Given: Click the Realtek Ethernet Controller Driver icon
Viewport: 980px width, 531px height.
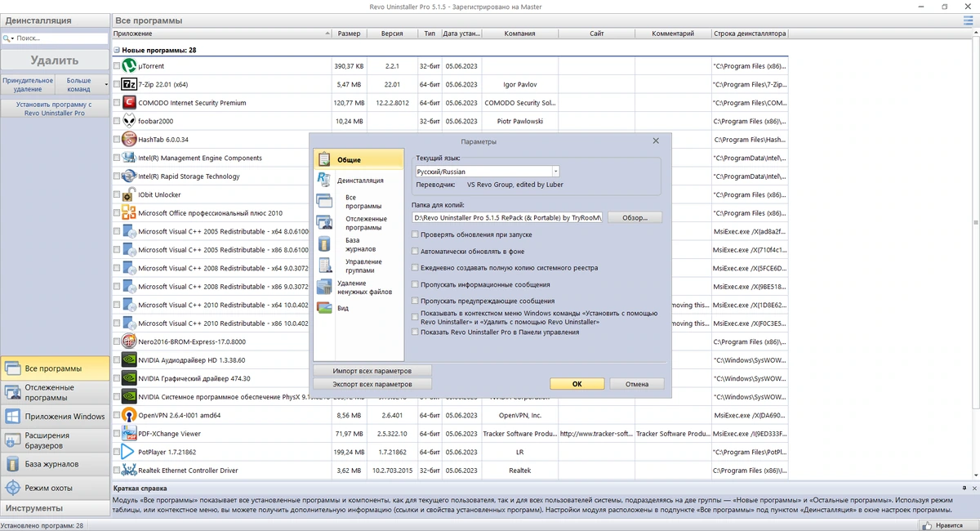Looking at the screenshot, I should point(129,471).
